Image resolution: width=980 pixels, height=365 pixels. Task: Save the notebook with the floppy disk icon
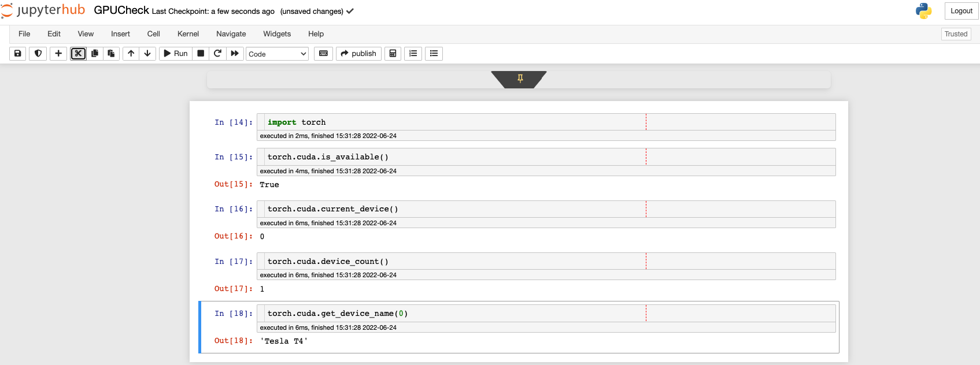pyautogui.click(x=18, y=54)
